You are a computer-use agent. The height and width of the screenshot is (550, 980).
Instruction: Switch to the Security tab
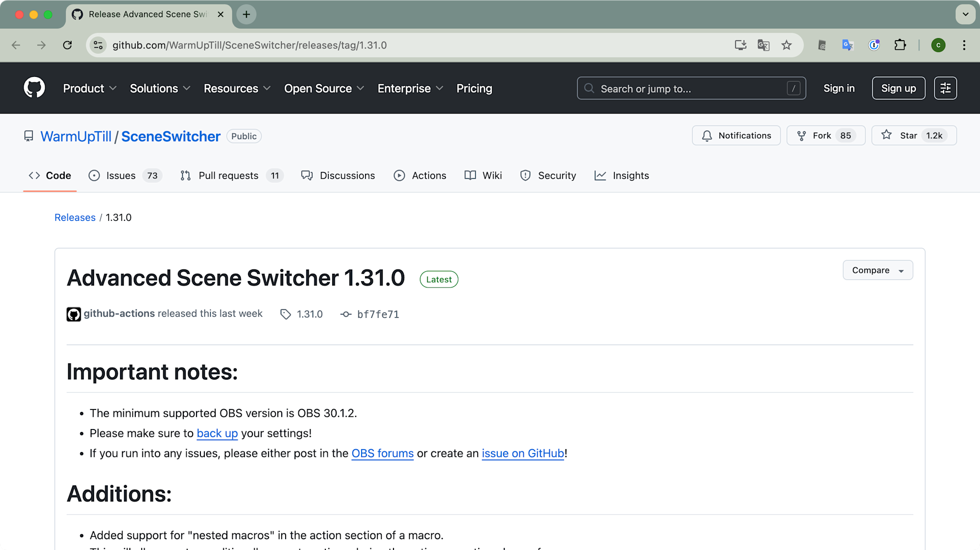548,175
